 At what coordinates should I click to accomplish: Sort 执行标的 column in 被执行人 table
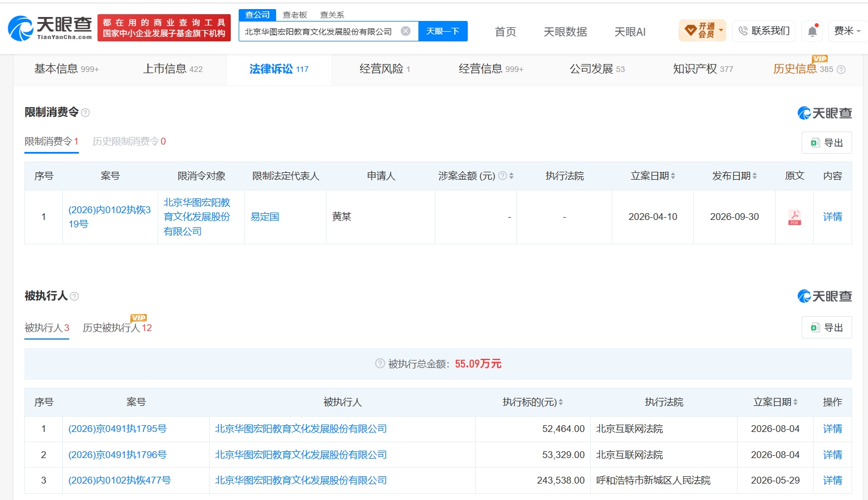pos(561,402)
